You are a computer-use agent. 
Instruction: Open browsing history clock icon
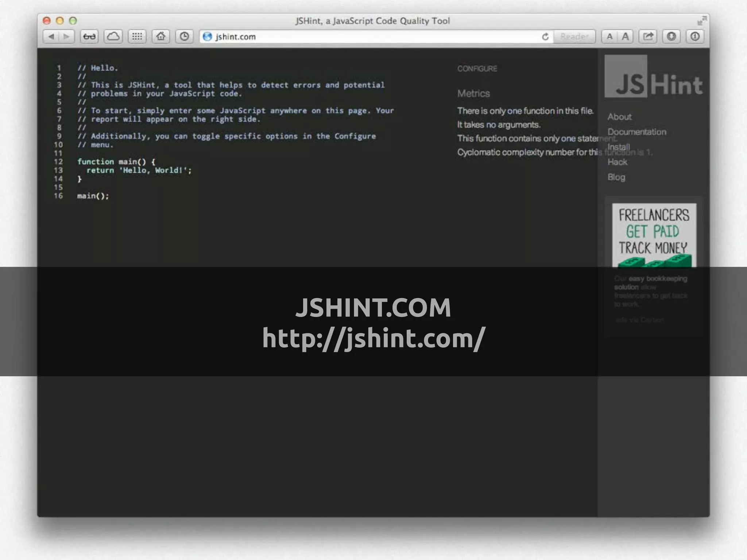pos(185,36)
